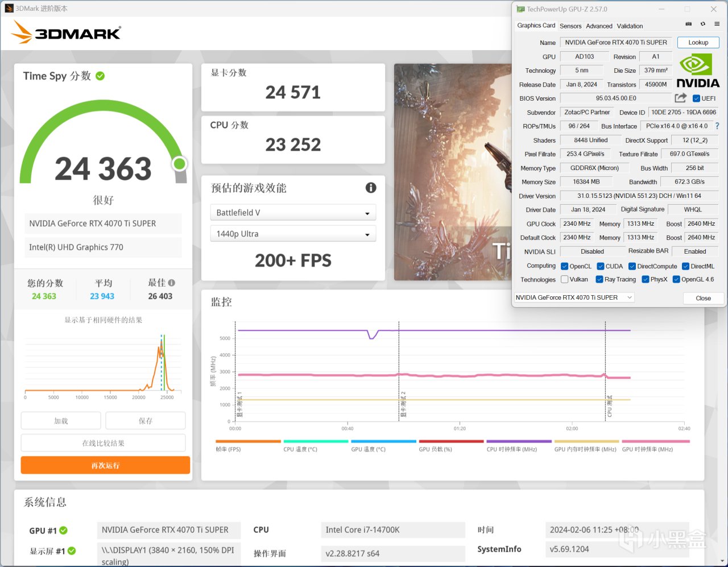The width and height of the screenshot is (728, 567).
Task: Switch to the Advanced tab
Action: 599,26
